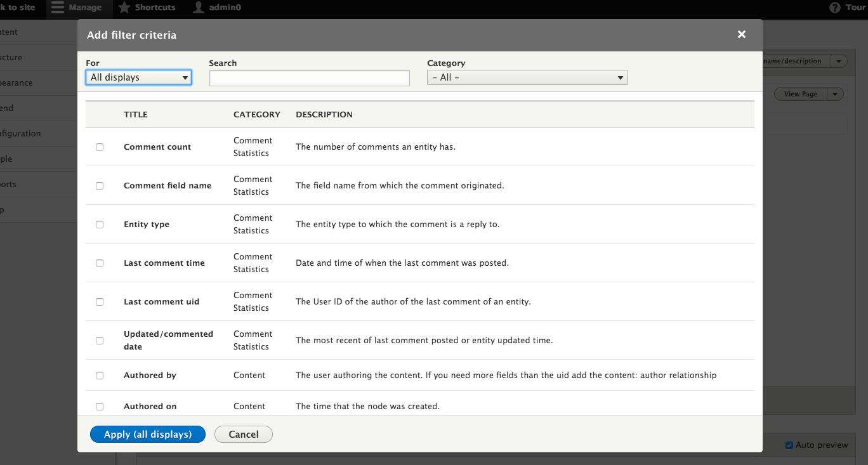868x465 pixels.
Task: Click the 'Entity type' title text
Action: tap(147, 225)
